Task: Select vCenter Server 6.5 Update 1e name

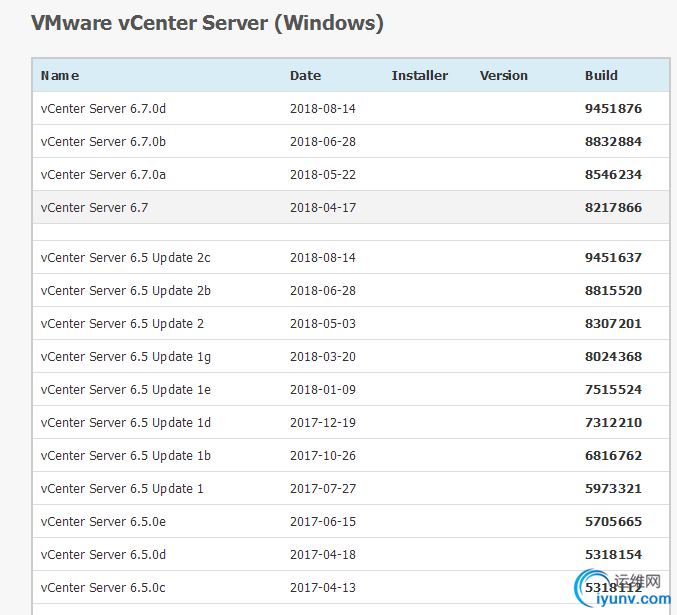Action: [x=126, y=390]
